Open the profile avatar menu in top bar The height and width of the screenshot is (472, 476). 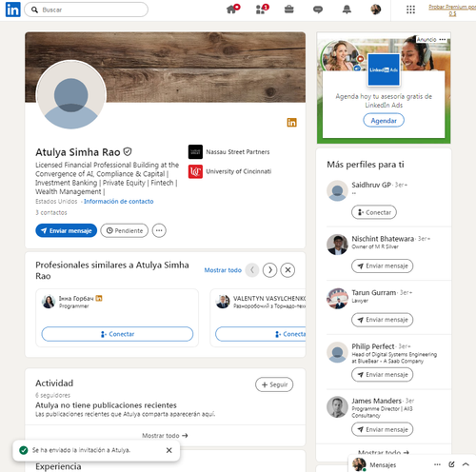[x=376, y=10]
